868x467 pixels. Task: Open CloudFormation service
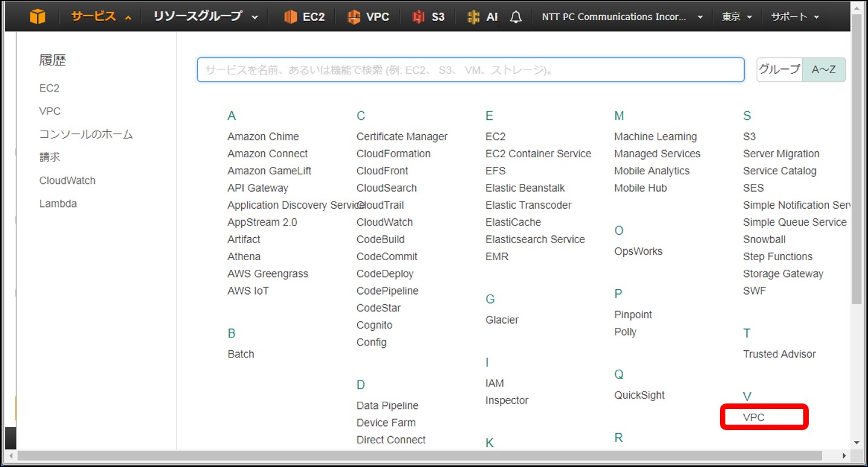pyautogui.click(x=394, y=154)
